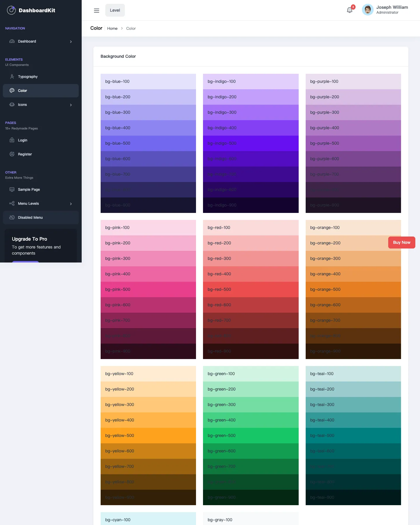Image resolution: width=420 pixels, height=525 pixels.
Task: Expand the Icons submenu chevron
Action: (71, 105)
